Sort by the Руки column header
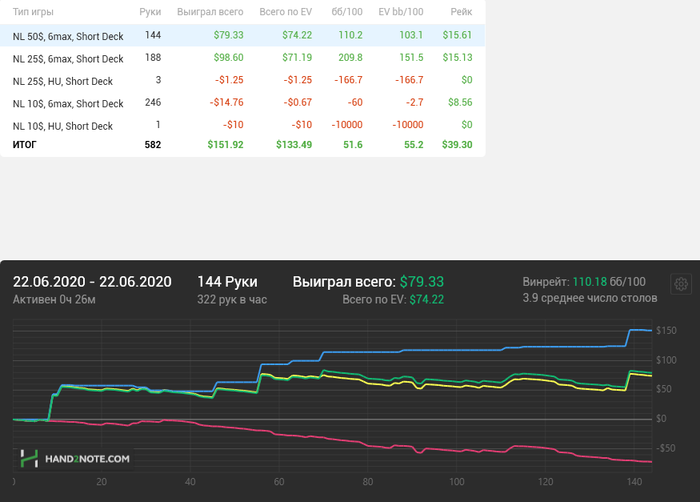The image size is (700, 502). tap(150, 12)
